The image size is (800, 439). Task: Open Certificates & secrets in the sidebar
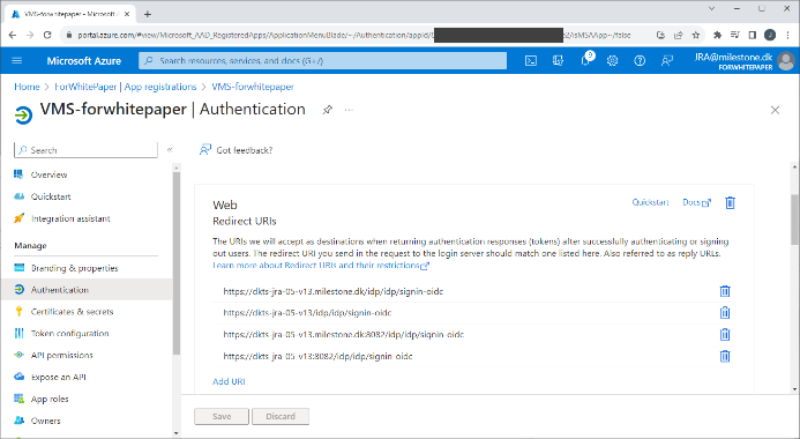72,312
